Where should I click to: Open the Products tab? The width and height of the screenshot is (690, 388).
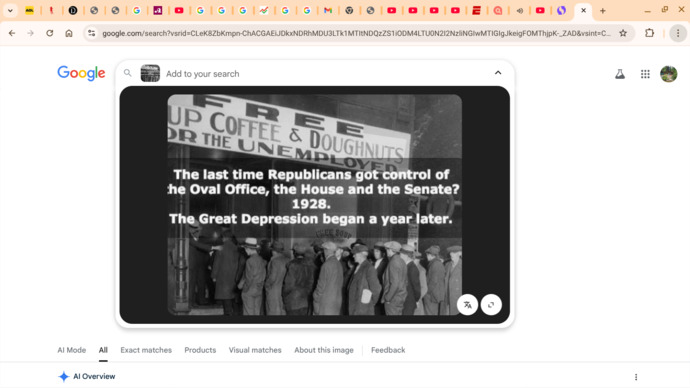pyautogui.click(x=200, y=350)
